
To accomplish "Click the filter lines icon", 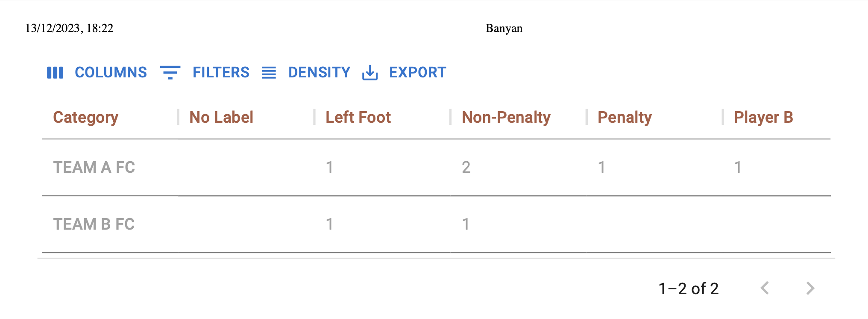I will coord(170,73).
